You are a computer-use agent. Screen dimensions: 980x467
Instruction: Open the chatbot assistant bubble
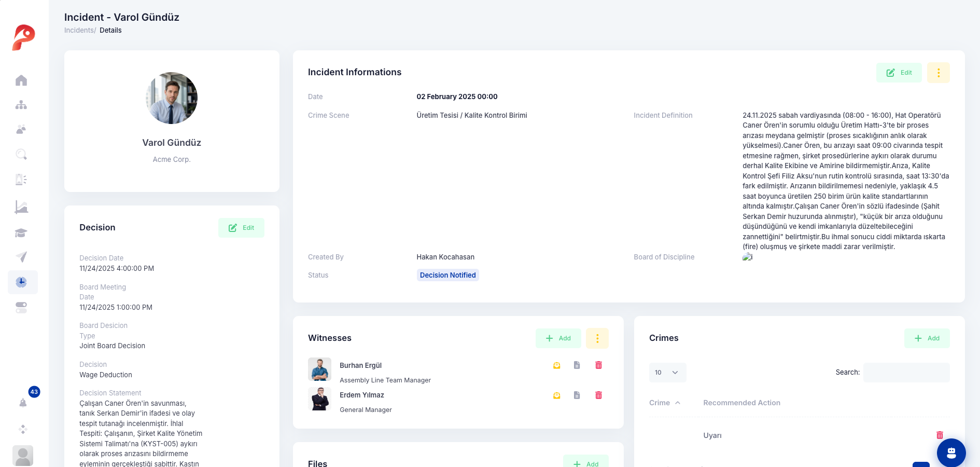click(951, 452)
